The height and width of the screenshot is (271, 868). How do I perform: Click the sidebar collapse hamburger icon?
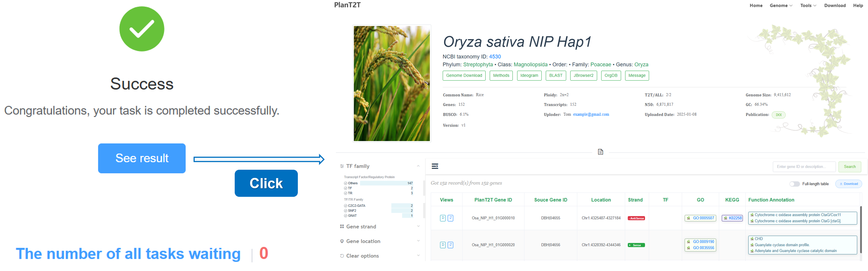point(435,166)
